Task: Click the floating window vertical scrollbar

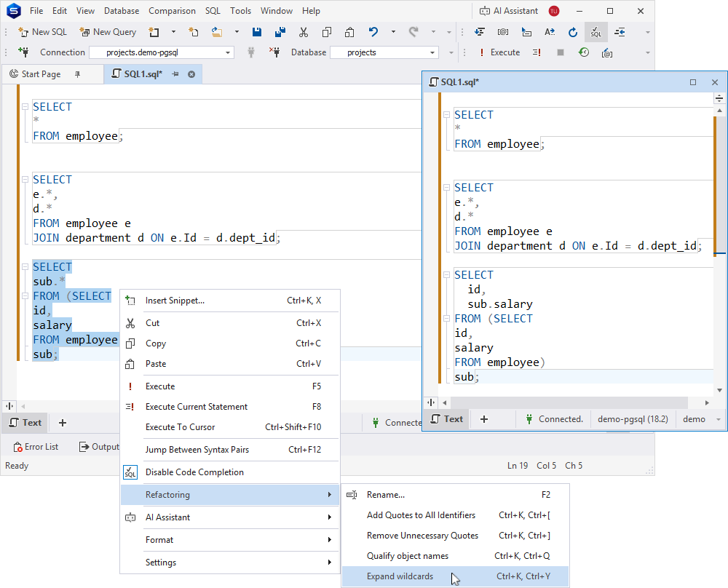Action: pyautogui.click(x=719, y=186)
